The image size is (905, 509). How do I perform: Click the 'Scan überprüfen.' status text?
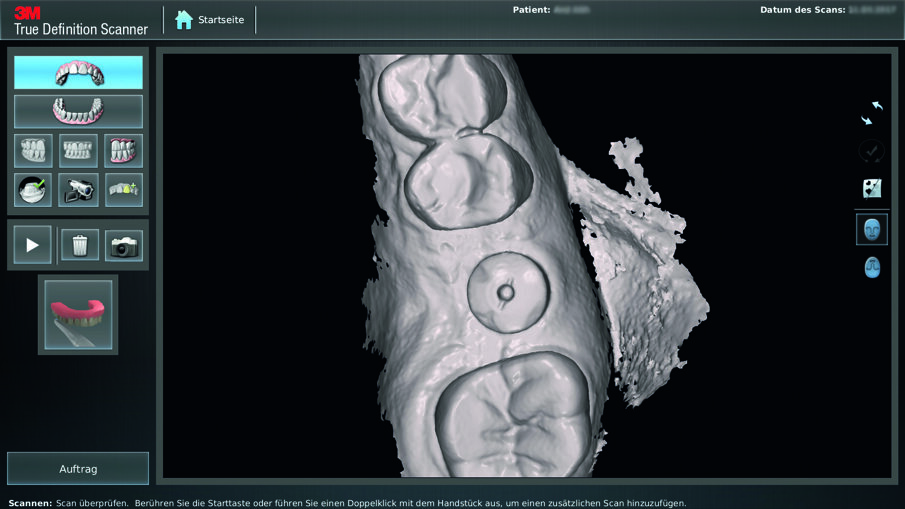point(92,503)
